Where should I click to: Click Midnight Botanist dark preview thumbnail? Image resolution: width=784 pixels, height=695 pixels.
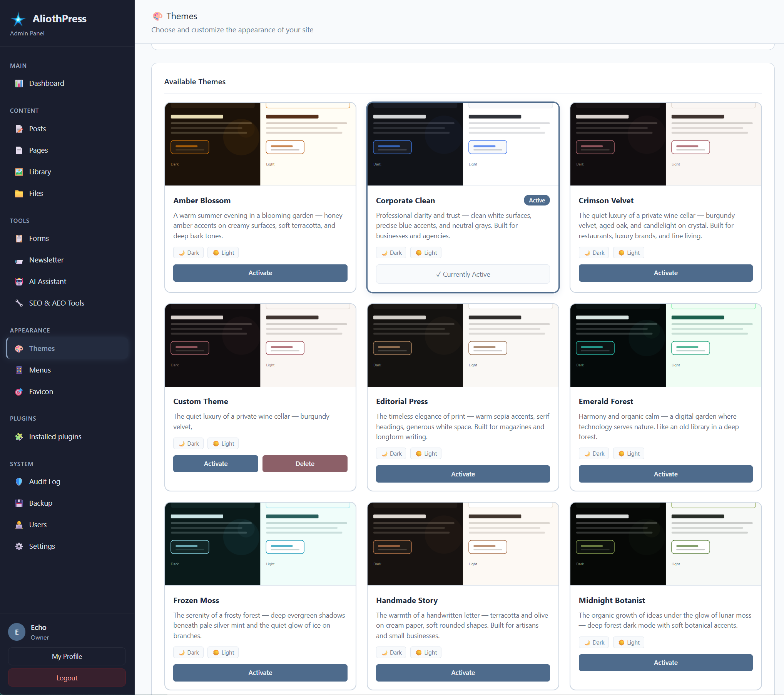(x=618, y=544)
